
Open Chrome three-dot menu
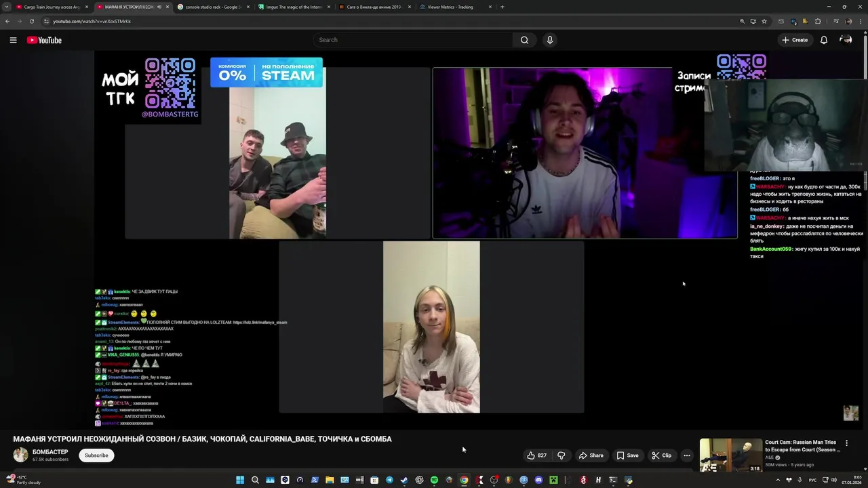(x=861, y=21)
